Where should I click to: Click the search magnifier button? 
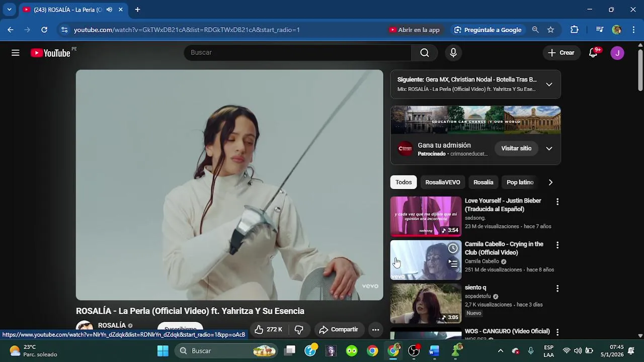pyautogui.click(x=425, y=53)
